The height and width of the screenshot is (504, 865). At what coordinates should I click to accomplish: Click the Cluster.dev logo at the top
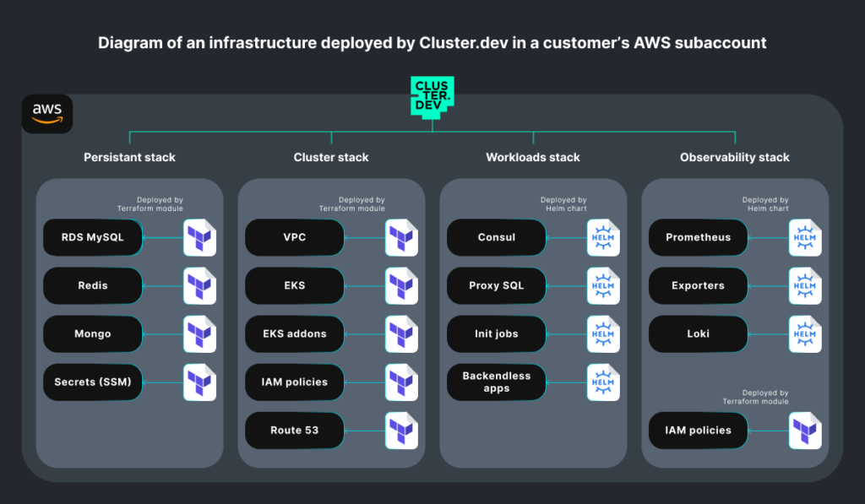[432, 95]
